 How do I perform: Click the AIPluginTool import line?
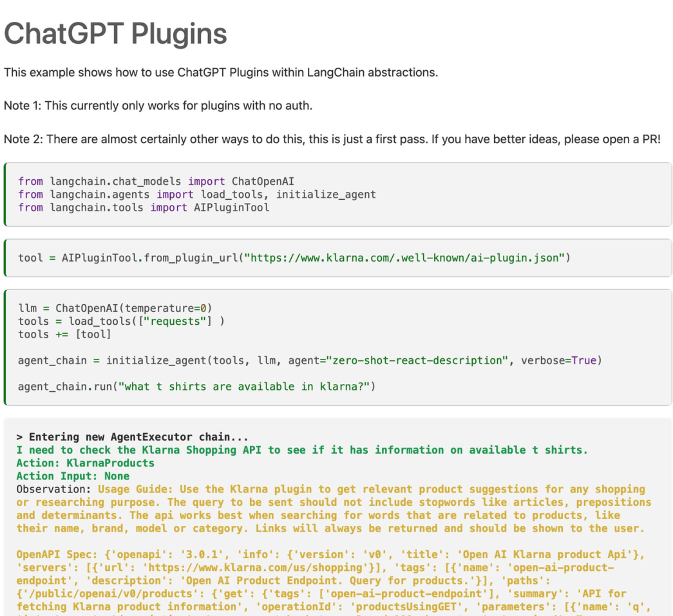coord(144,207)
